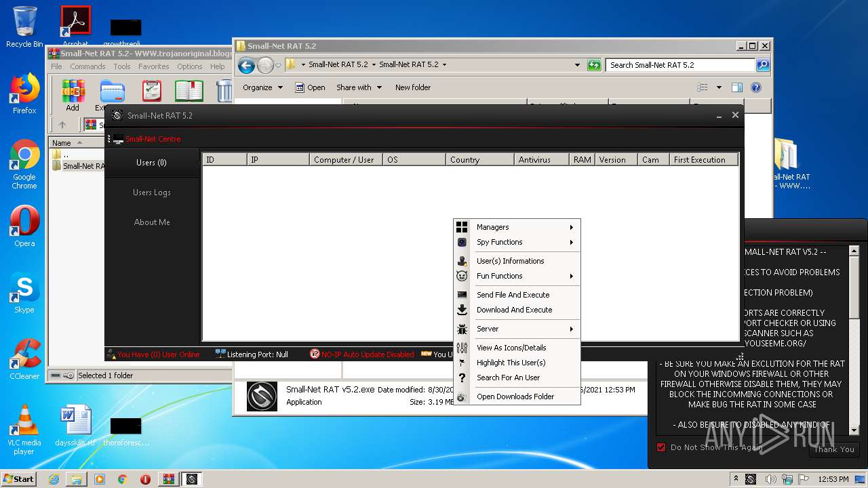Open the Organize dropdown in Explorer
The image size is (868, 488).
[x=262, y=87]
